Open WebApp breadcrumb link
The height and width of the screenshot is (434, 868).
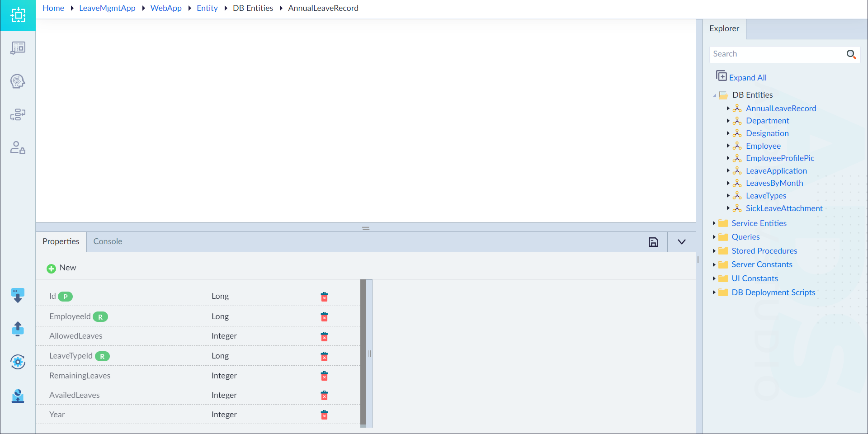(166, 8)
